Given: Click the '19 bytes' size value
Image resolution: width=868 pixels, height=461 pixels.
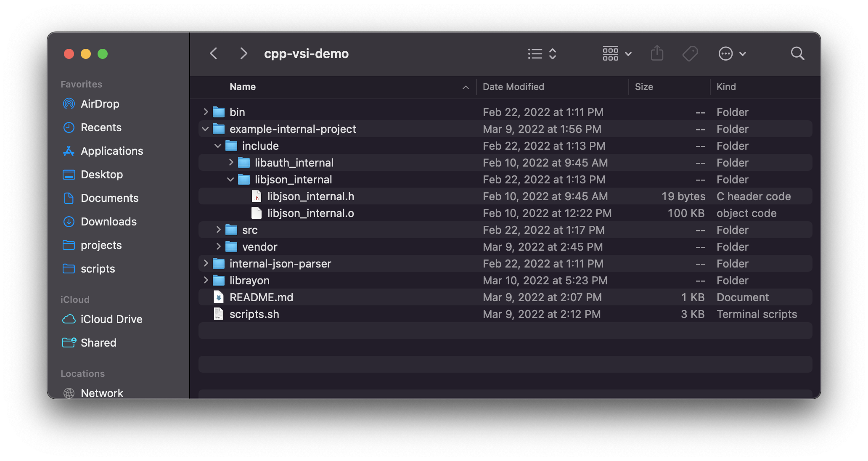Looking at the screenshot, I should tap(683, 196).
